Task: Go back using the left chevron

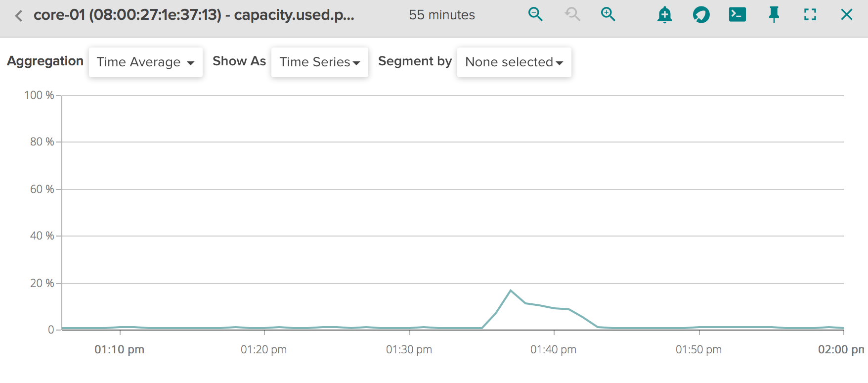Action: click(x=19, y=16)
